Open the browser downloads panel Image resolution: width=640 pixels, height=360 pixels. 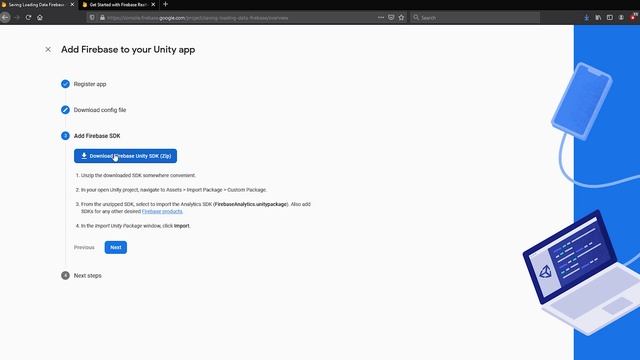click(x=587, y=18)
